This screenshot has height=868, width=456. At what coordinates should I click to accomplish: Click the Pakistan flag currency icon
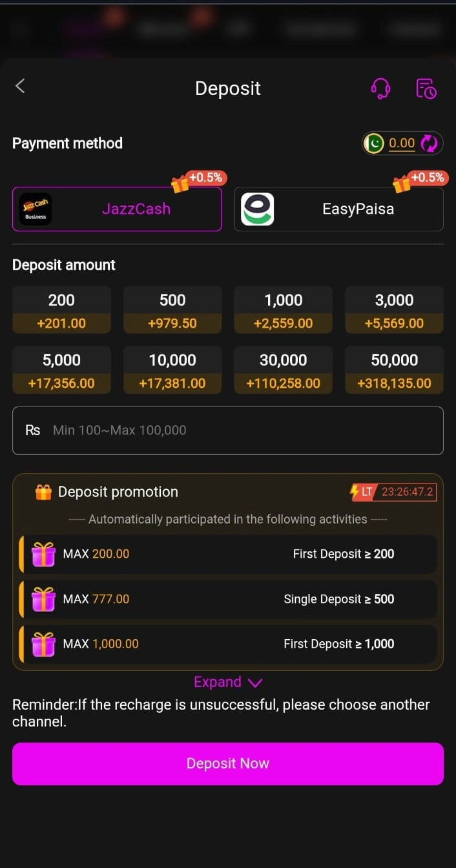pos(374,143)
